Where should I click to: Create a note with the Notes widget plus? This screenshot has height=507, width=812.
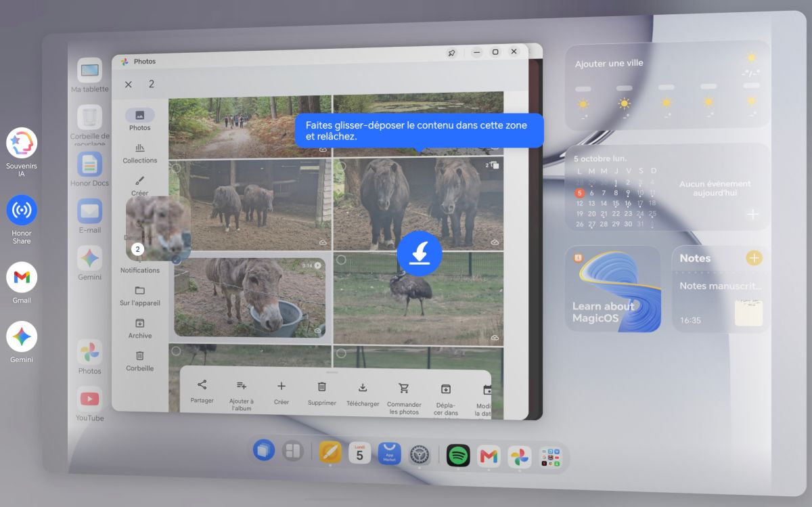pos(753,258)
